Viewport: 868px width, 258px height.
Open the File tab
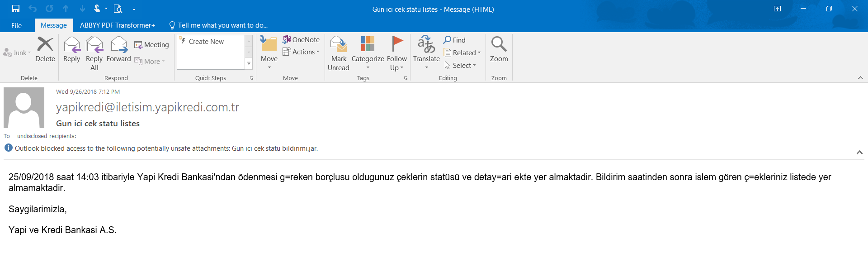point(17,25)
